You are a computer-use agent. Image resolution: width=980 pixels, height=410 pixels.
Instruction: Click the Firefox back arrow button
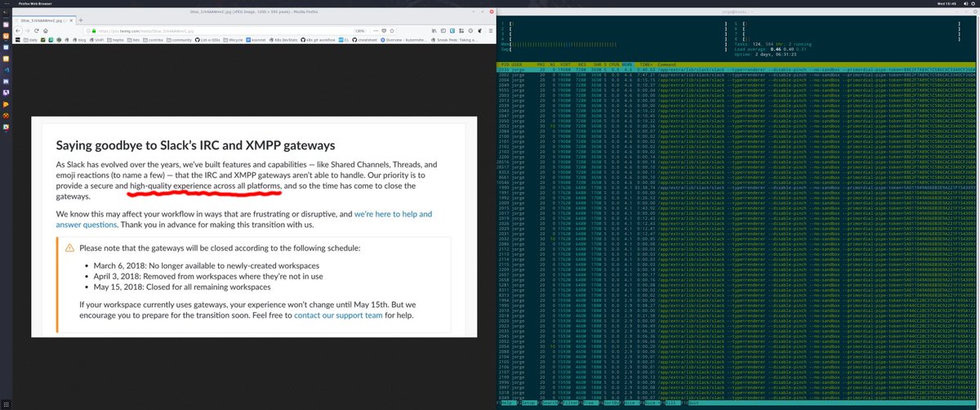[18, 29]
